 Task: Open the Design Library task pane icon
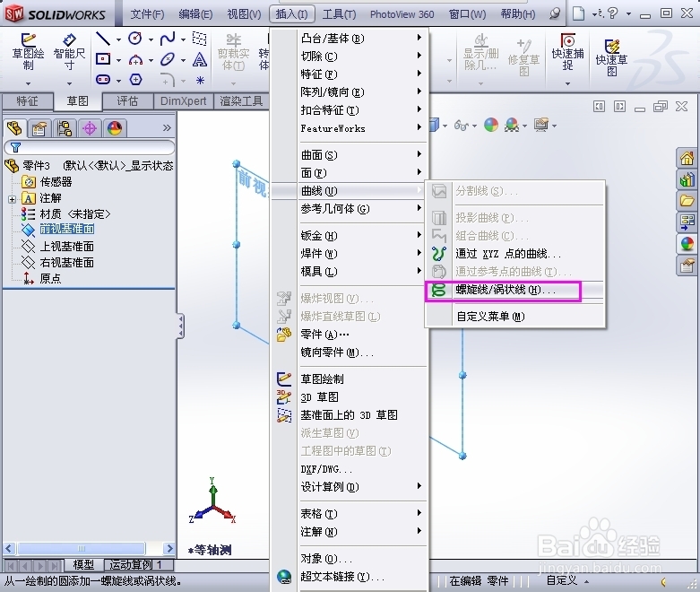tap(687, 179)
